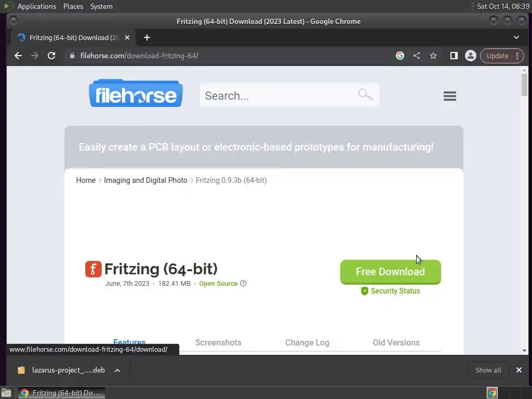Click the page vertical scrollbar thumb
Viewport: 532px width, 399px height.
(525, 85)
